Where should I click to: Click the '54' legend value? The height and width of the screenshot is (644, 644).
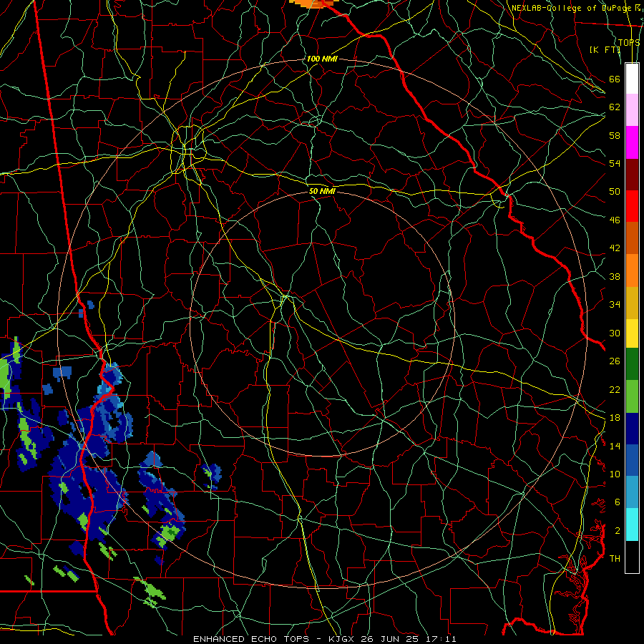click(615, 163)
